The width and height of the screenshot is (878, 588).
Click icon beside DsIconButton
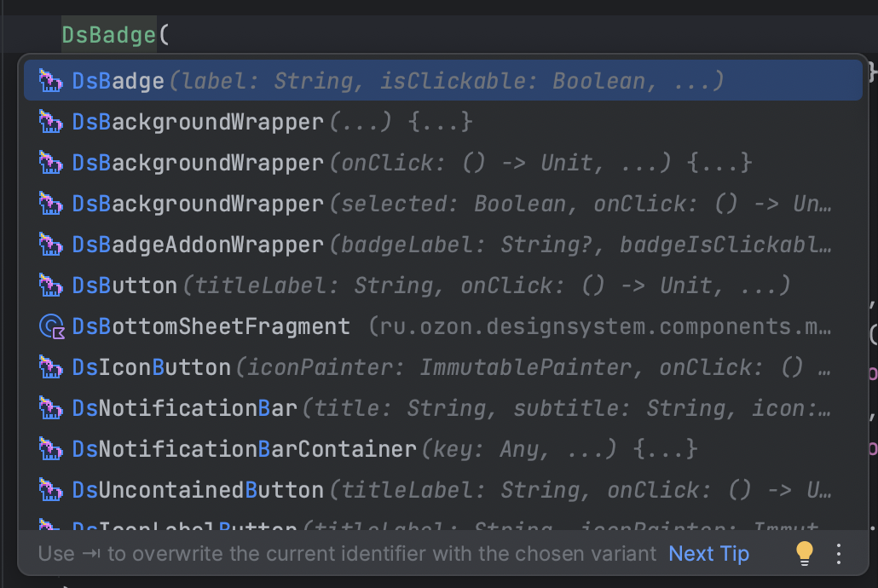coord(50,366)
